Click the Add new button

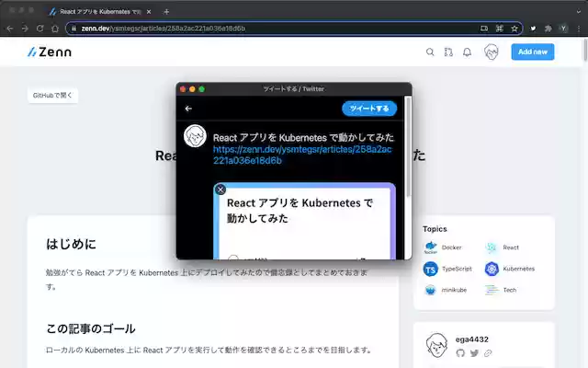coord(533,52)
